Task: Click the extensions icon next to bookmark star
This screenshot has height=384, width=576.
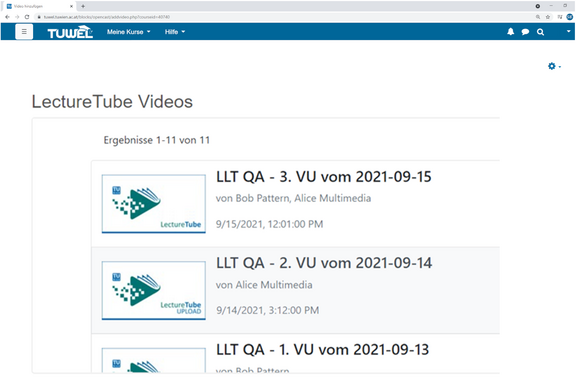Action: coord(559,17)
